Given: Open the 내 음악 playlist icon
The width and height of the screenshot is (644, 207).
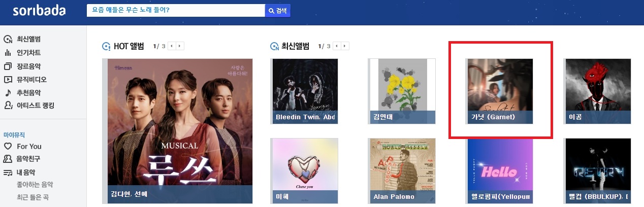Looking at the screenshot, I should 8,172.
